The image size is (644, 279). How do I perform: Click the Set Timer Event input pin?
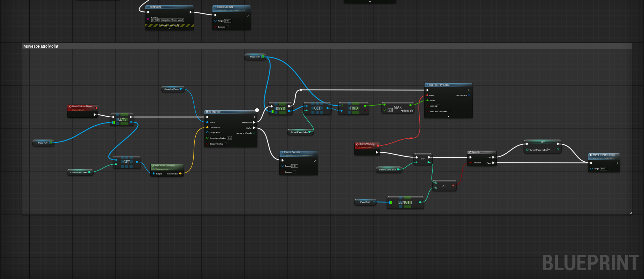427,95
